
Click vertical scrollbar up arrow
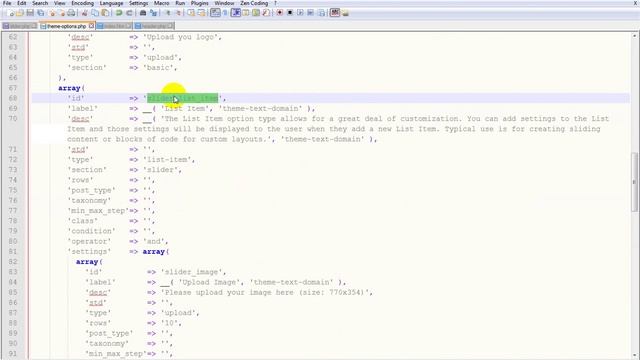click(x=634, y=36)
